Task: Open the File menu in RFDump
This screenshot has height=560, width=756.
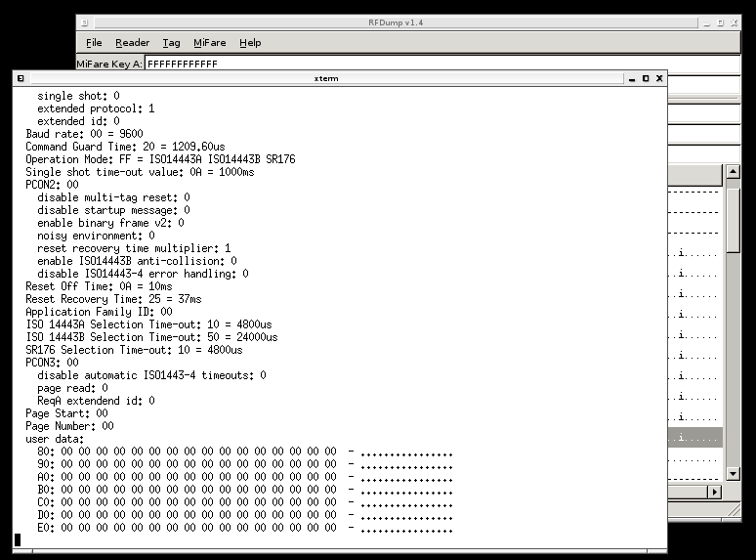Action: pyautogui.click(x=94, y=42)
